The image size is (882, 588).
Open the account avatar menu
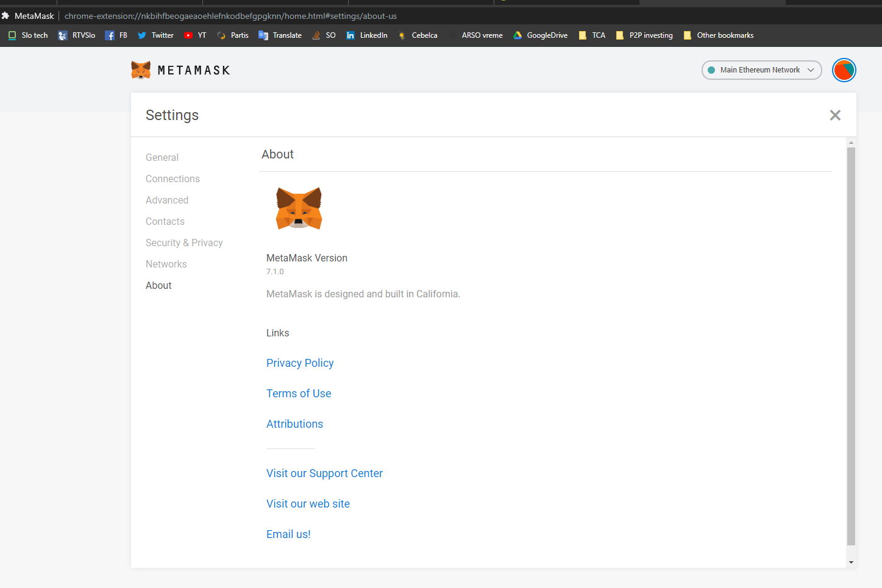[844, 69]
